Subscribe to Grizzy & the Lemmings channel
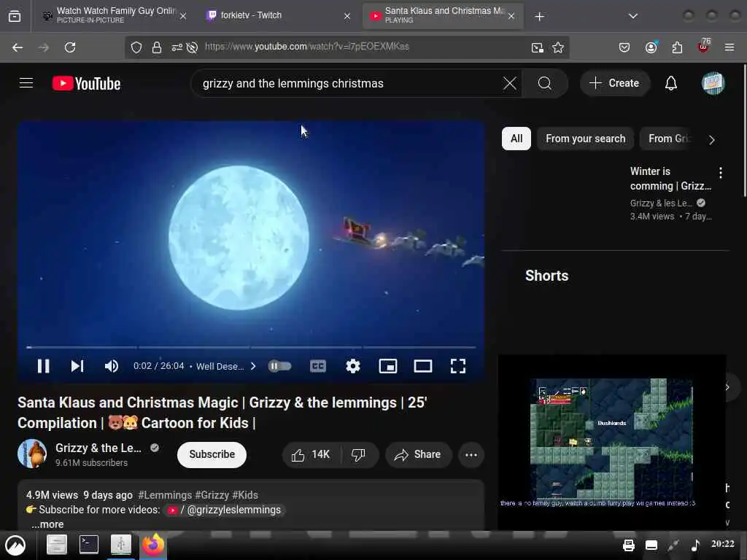This screenshot has width=747, height=560. pyautogui.click(x=212, y=454)
